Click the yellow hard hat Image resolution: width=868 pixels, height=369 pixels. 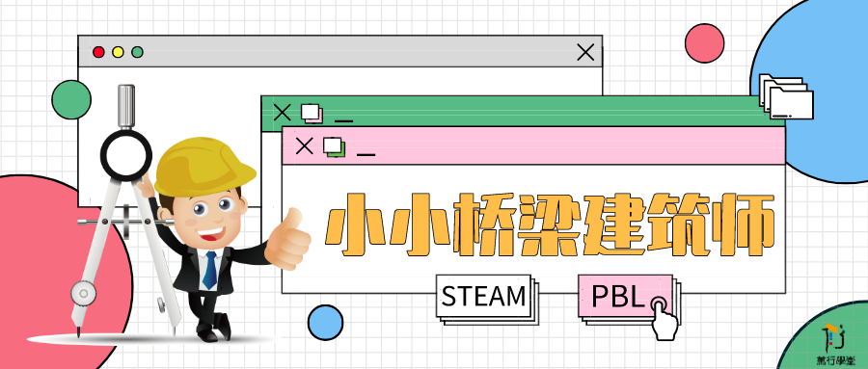coord(204,167)
